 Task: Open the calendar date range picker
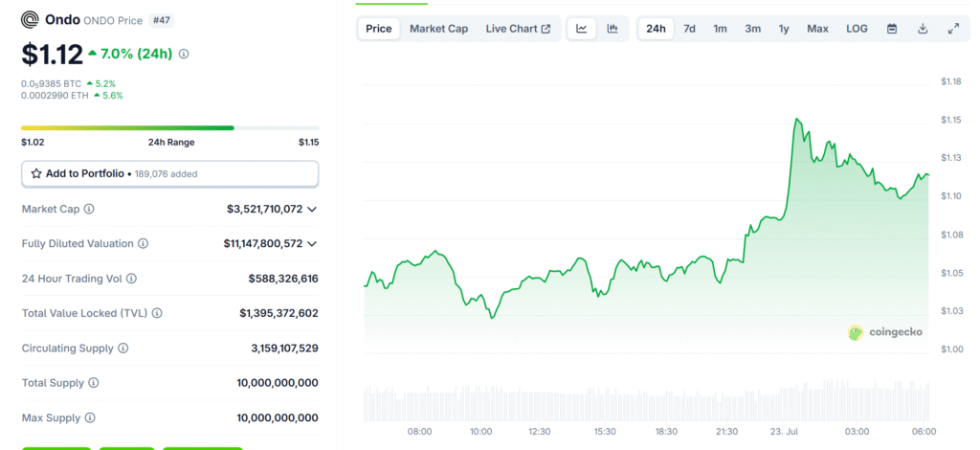(x=892, y=29)
